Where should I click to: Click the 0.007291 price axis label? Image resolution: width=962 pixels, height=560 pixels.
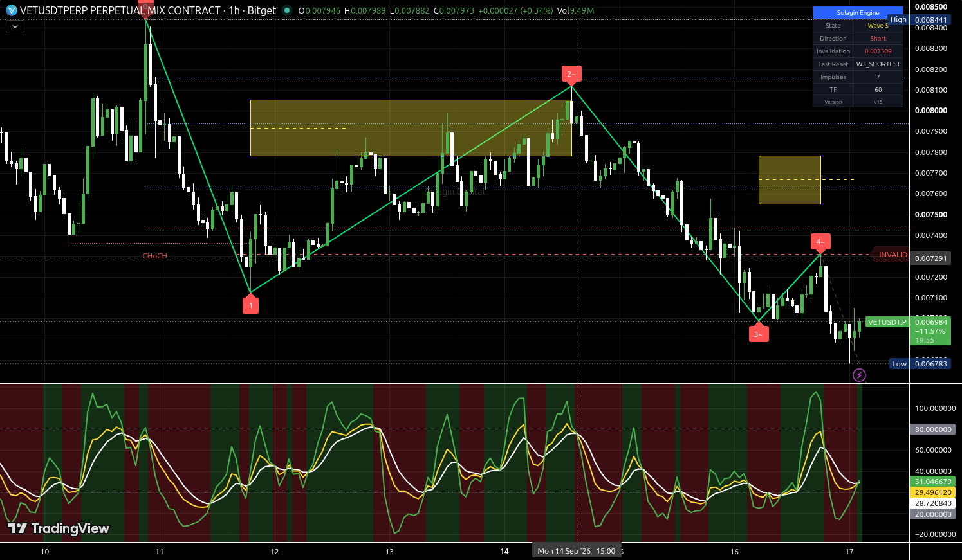(x=931, y=258)
